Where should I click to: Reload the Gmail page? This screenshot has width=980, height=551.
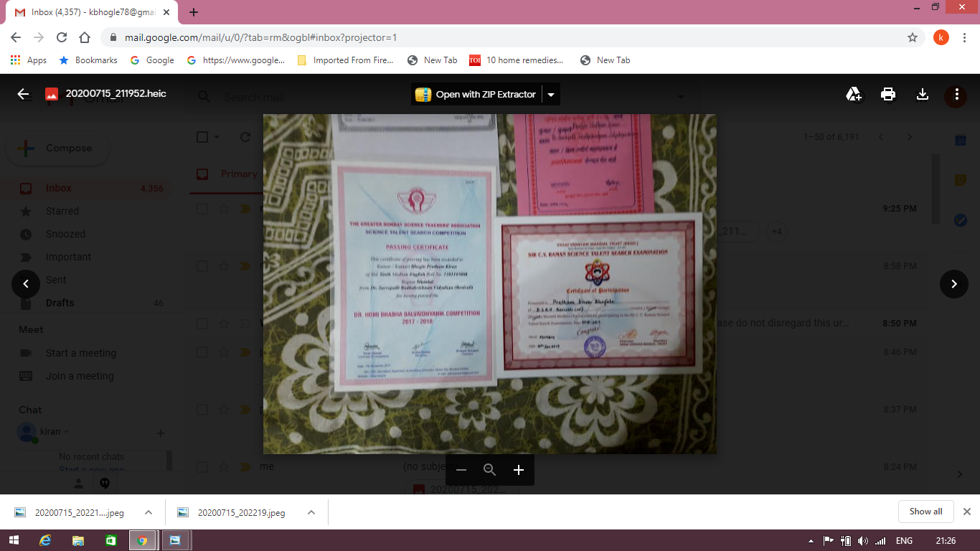[62, 37]
